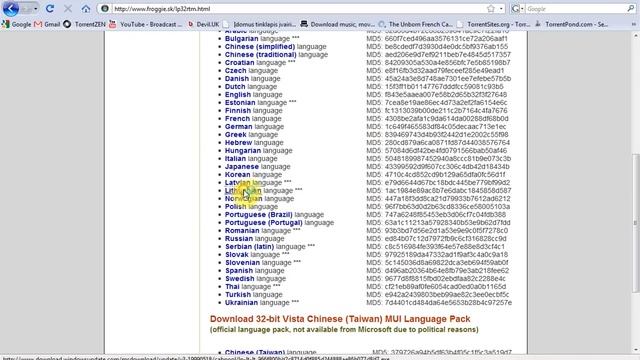Open the Download music, mov... bookmark

337,24
